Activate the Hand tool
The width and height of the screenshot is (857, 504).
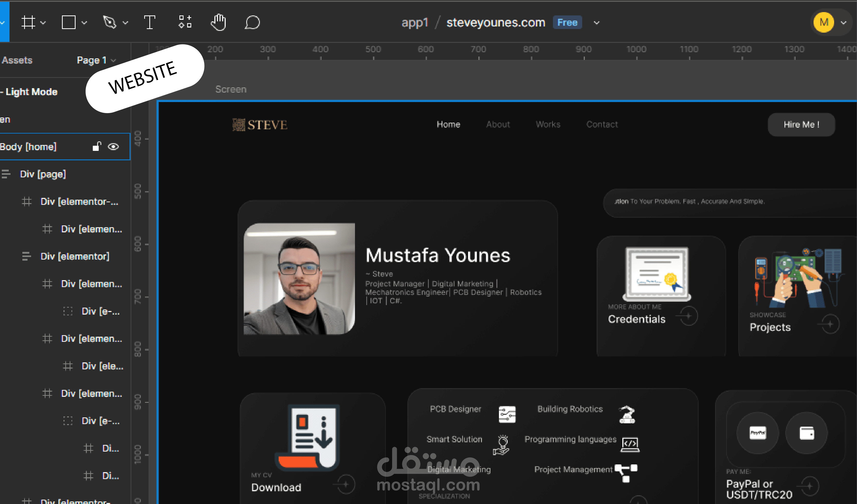[x=218, y=22]
